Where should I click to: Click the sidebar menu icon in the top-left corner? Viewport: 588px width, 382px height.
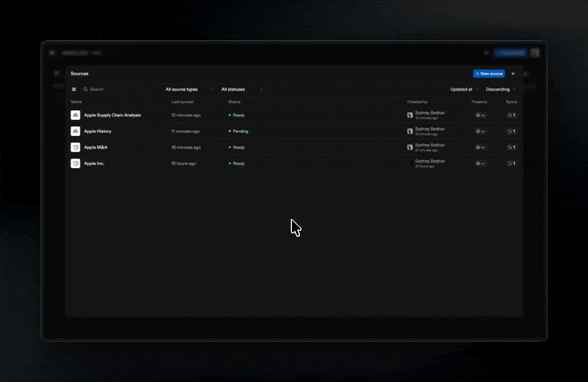point(52,53)
